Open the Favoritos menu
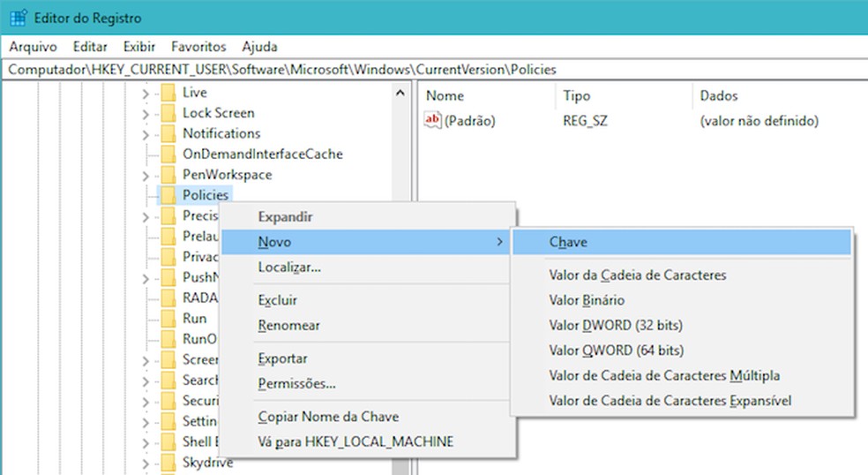868x475 pixels. tap(198, 47)
